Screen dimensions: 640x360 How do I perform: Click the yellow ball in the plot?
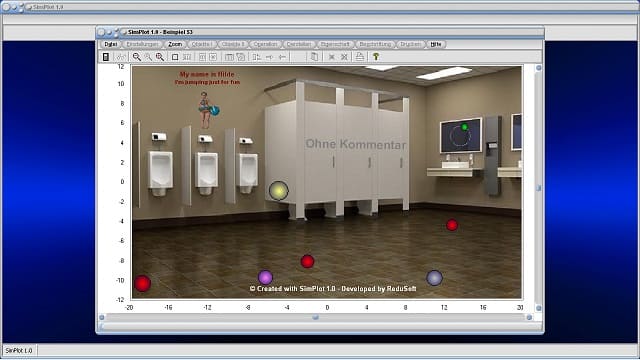279,191
